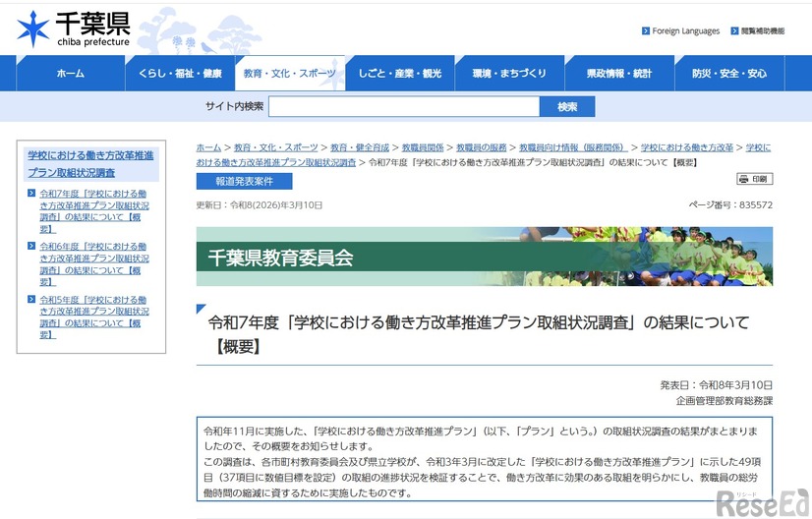Viewport: 812px width, 519px height.
Task: Open the 閲覧補助機能 link
Action: pos(762,31)
